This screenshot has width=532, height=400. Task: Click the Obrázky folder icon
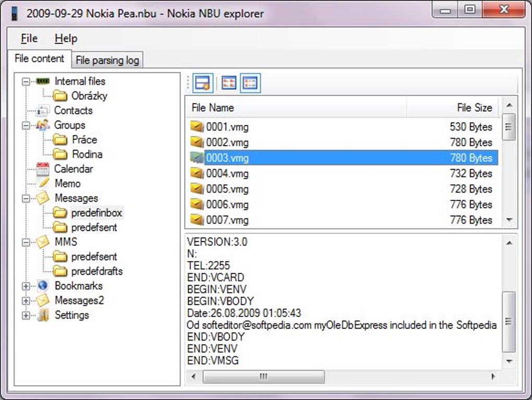click(x=60, y=96)
